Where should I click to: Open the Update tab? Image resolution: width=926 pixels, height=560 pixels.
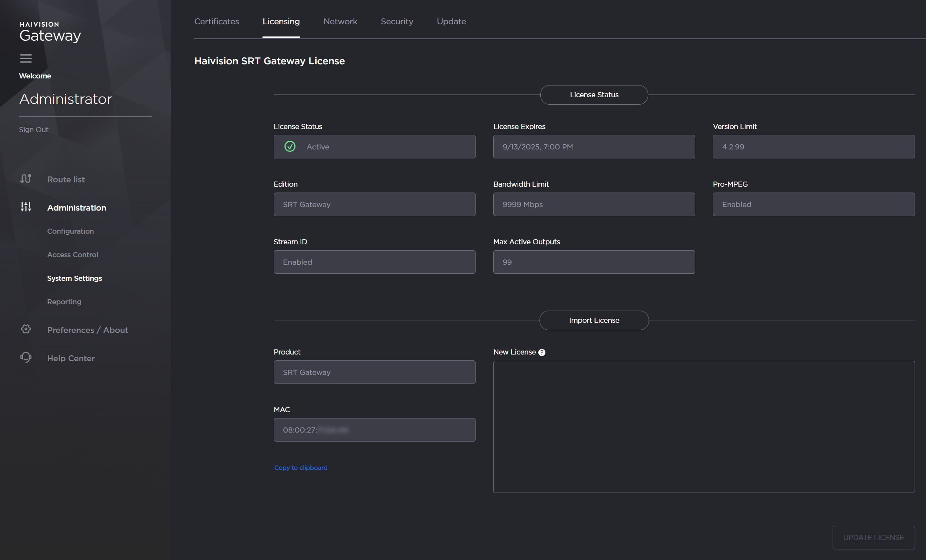tap(451, 21)
